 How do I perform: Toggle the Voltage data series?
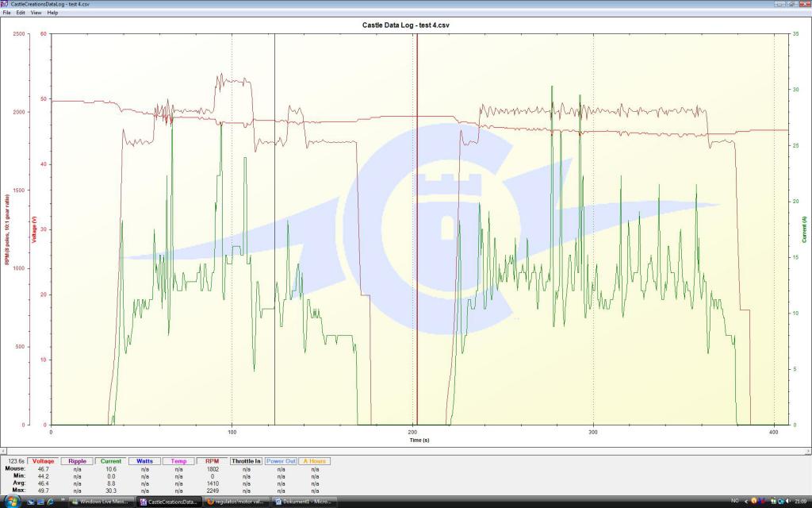[x=43, y=461]
